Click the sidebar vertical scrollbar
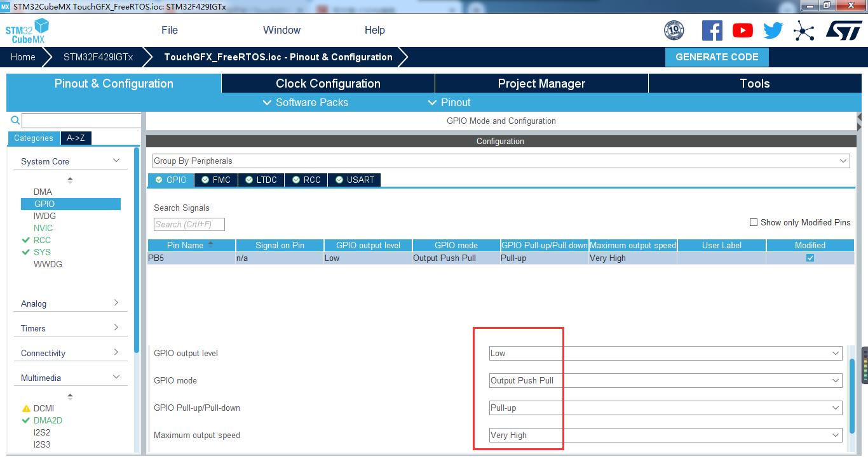Screen dimensions: 868x459 tap(137, 249)
